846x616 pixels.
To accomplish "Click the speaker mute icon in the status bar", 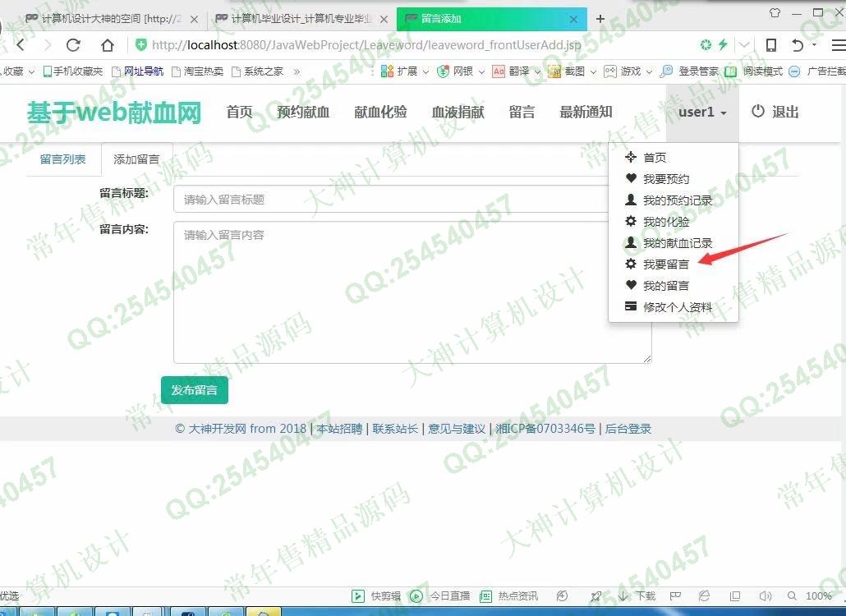I will pos(765,596).
